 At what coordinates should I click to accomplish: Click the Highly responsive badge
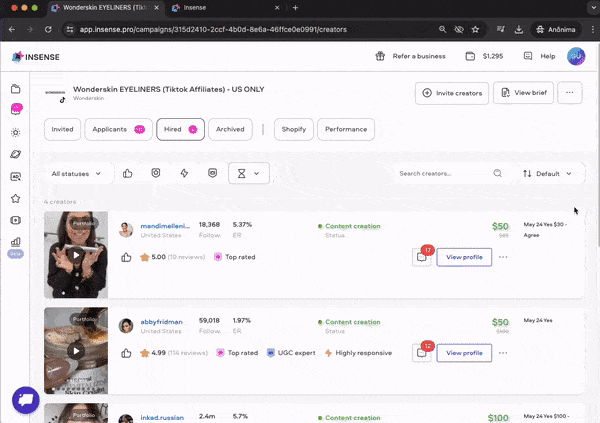[359, 353]
